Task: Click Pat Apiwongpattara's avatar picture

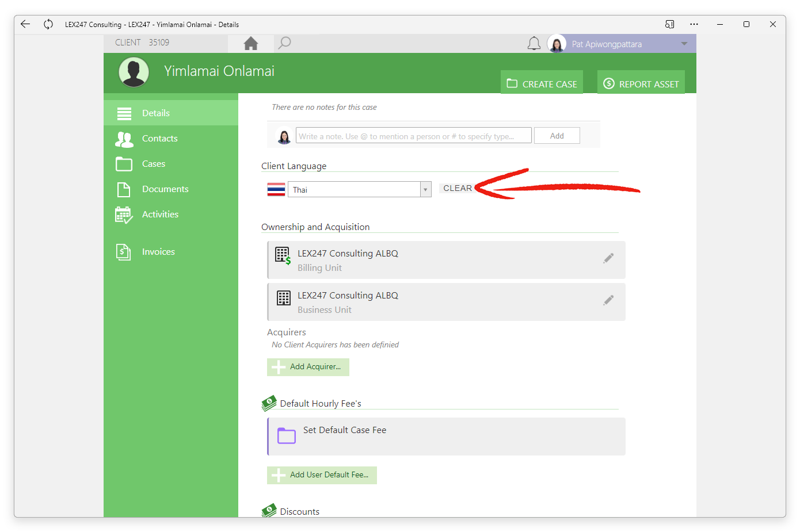Action: click(x=557, y=44)
